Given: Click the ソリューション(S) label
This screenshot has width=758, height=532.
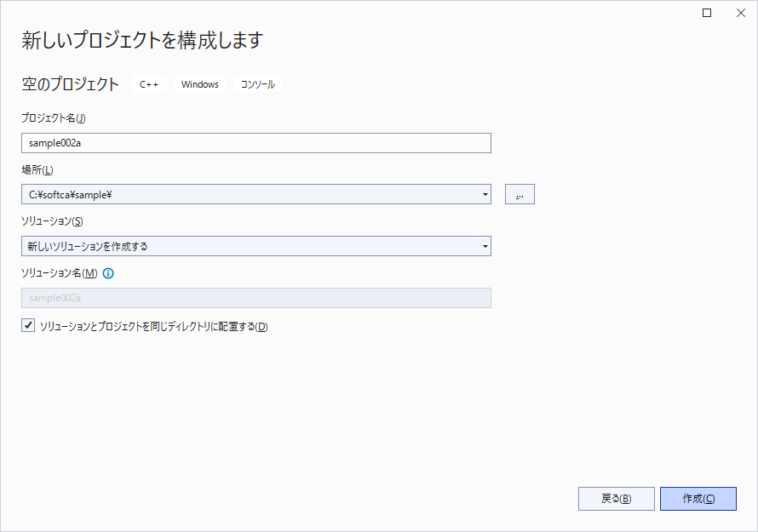Looking at the screenshot, I should (x=52, y=221).
